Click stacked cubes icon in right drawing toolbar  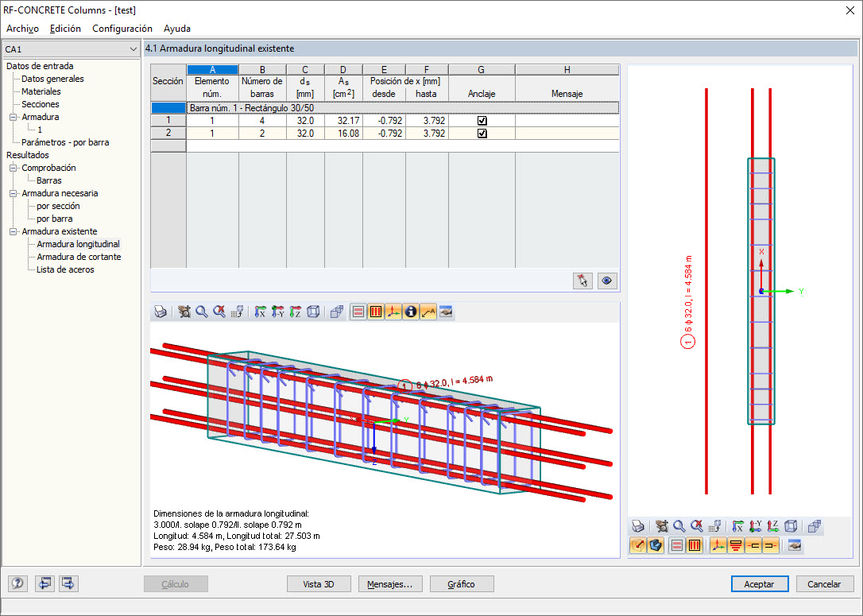815,527
